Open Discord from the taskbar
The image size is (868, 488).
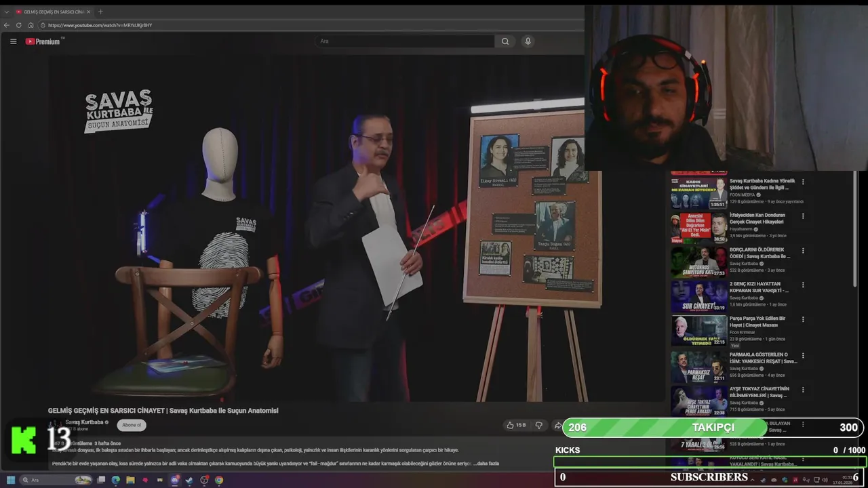click(x=175, y=480)
